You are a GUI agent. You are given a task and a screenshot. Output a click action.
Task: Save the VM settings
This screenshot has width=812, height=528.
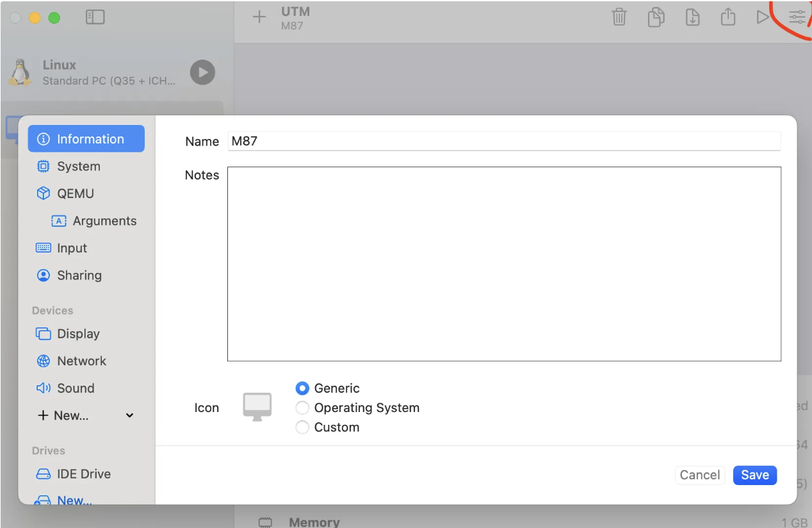755,475
